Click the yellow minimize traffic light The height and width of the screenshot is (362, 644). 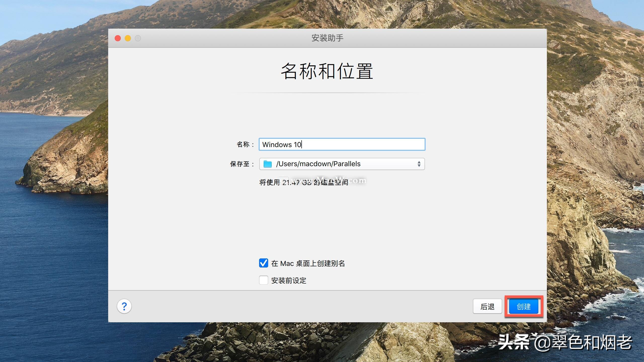(128, 38)
